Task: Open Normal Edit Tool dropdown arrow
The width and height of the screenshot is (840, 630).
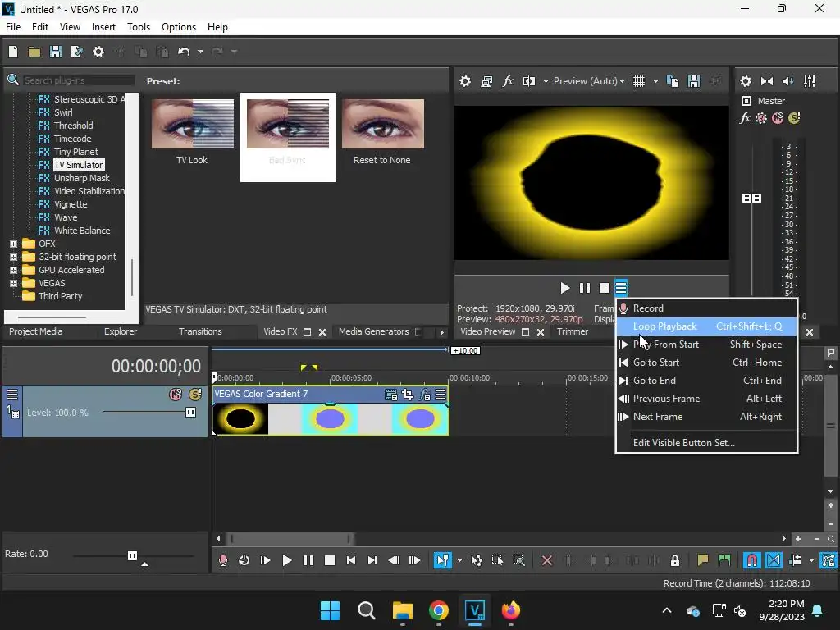Action: 459,560
